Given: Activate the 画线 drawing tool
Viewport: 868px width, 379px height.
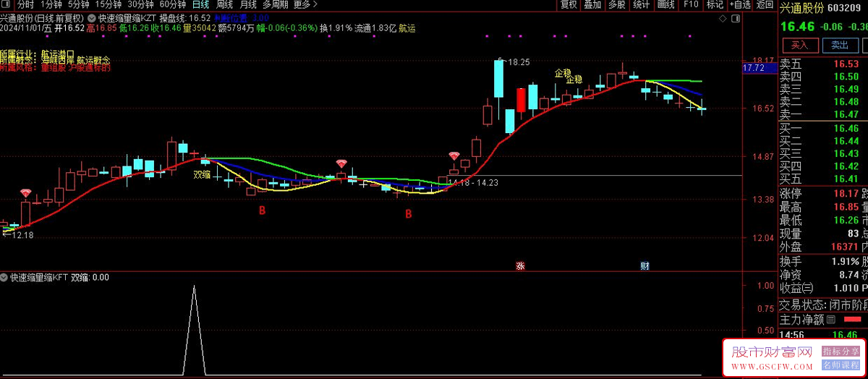Looking at the screenshot, I should pyautogui.click(x=665, y=4).
